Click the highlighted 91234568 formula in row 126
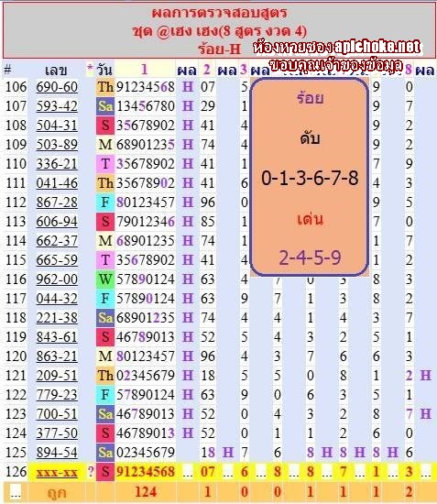Screen dimensions: 437x504 tap(146, 472)
